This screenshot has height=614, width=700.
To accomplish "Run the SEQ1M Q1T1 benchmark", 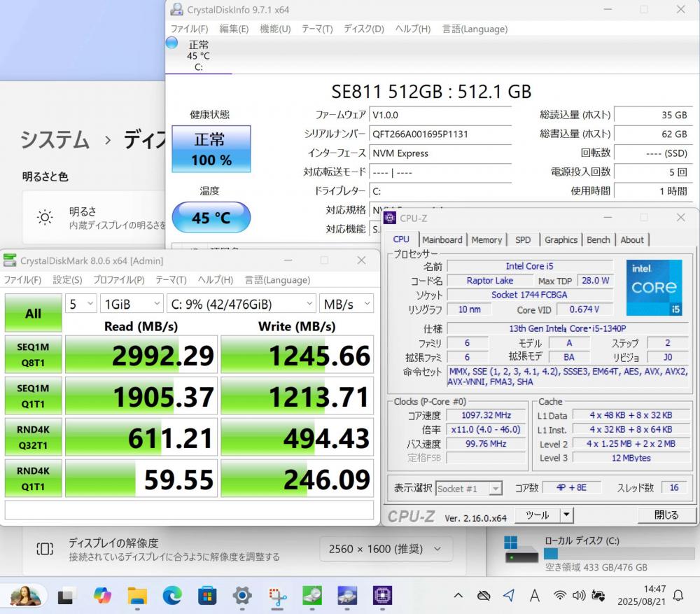I will [33, 396].
